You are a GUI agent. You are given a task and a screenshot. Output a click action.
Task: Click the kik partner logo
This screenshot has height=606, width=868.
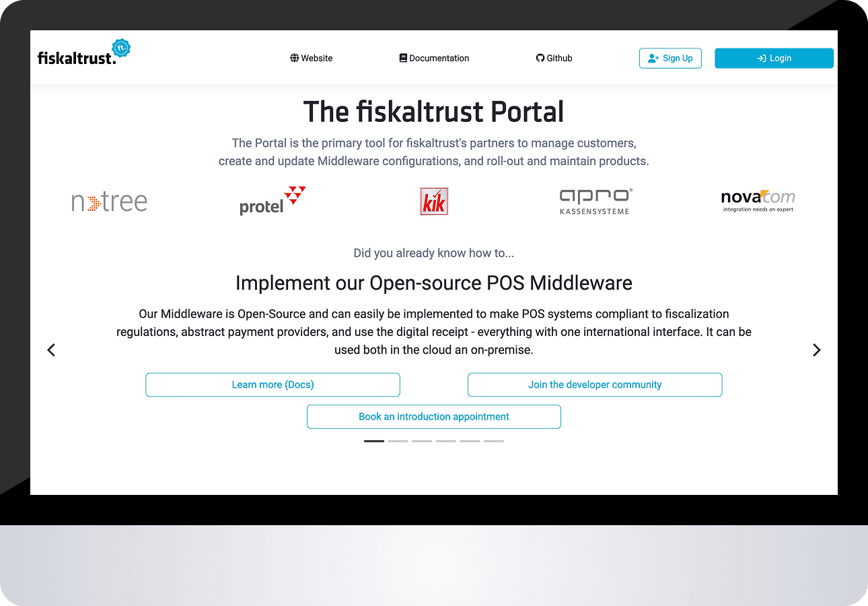coord(434,201)
